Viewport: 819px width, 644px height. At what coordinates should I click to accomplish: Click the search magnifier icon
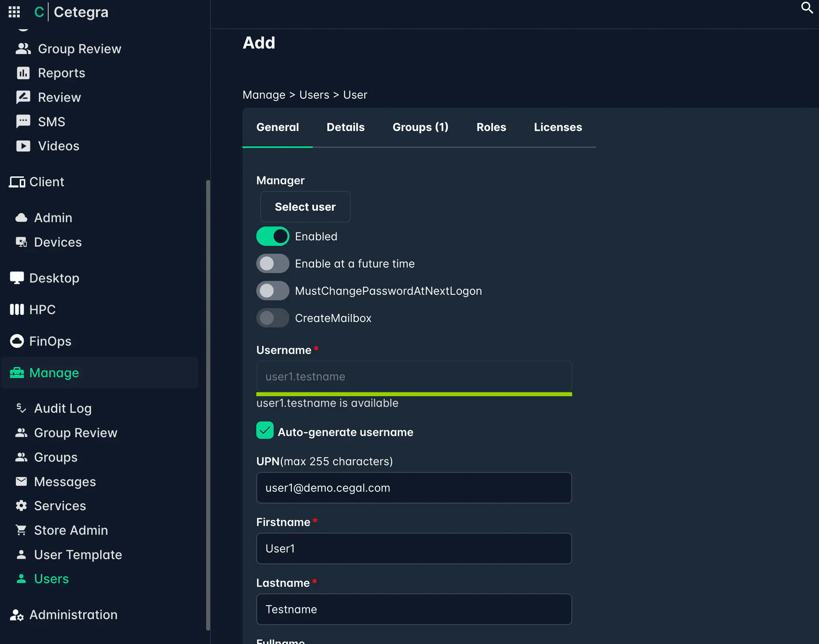coord(807,8)
